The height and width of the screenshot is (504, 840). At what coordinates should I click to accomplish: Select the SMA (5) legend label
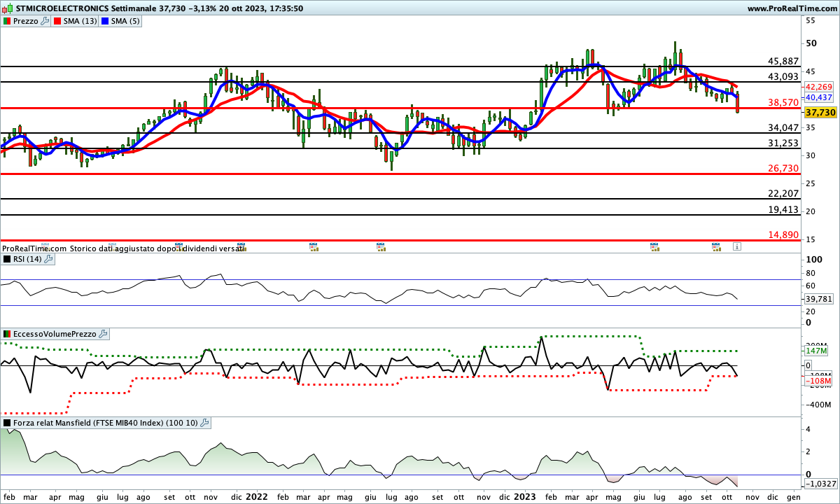126,22
